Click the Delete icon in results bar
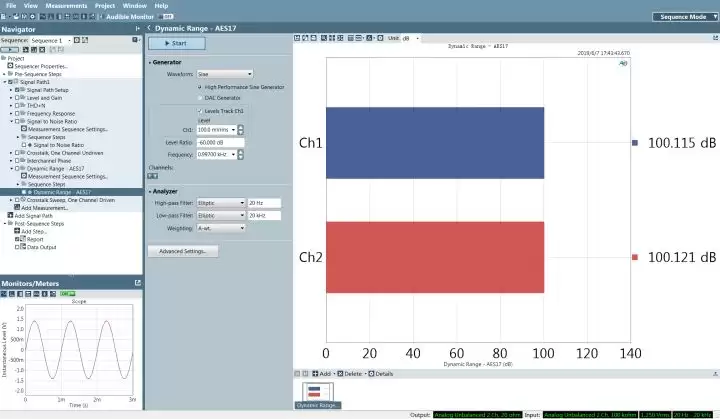Viewport: 720px width, 419px height. (x=340, y=374)
